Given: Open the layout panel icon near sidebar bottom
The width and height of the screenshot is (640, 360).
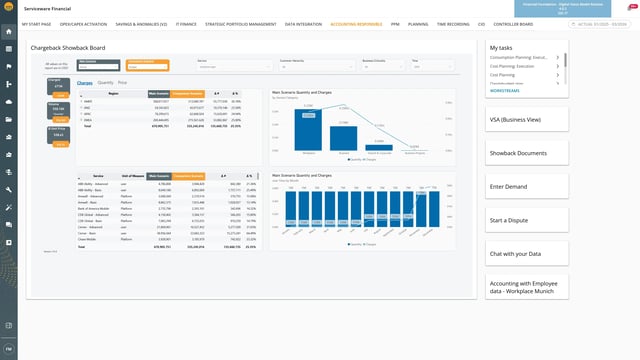Looking at the screenshot, I should (9, 326).
